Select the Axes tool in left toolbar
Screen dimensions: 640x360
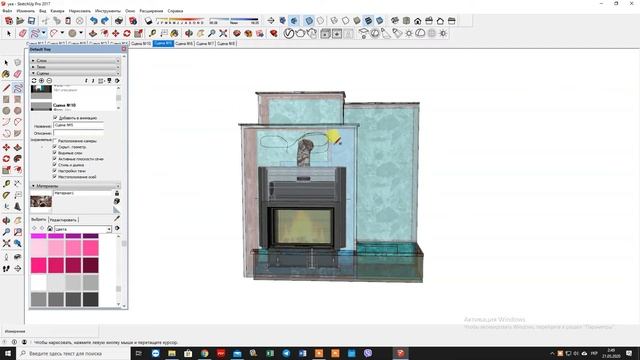coord(6,207)
